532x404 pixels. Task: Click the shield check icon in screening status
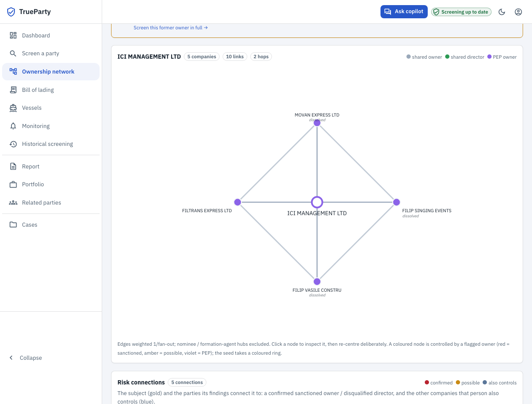(x=436, y=12)
